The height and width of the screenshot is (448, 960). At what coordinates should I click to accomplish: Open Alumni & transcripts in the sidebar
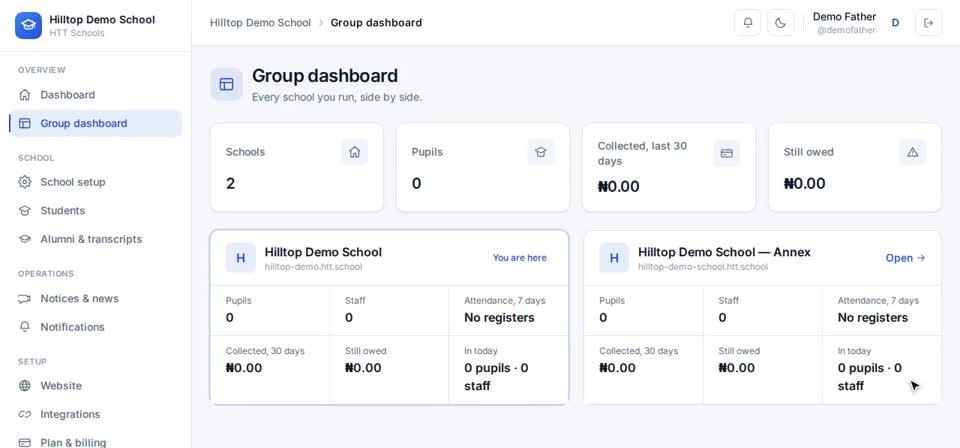point(96,239)
